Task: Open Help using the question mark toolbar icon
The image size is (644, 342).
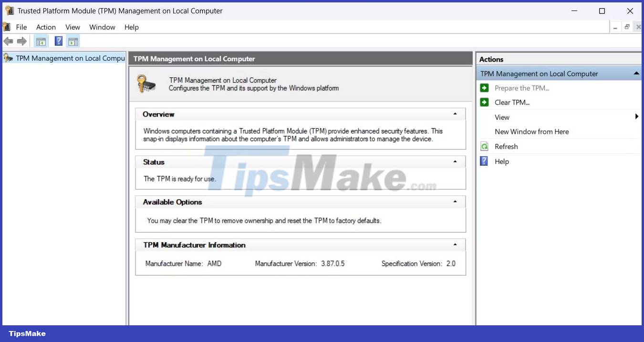Action: point(58,41)
